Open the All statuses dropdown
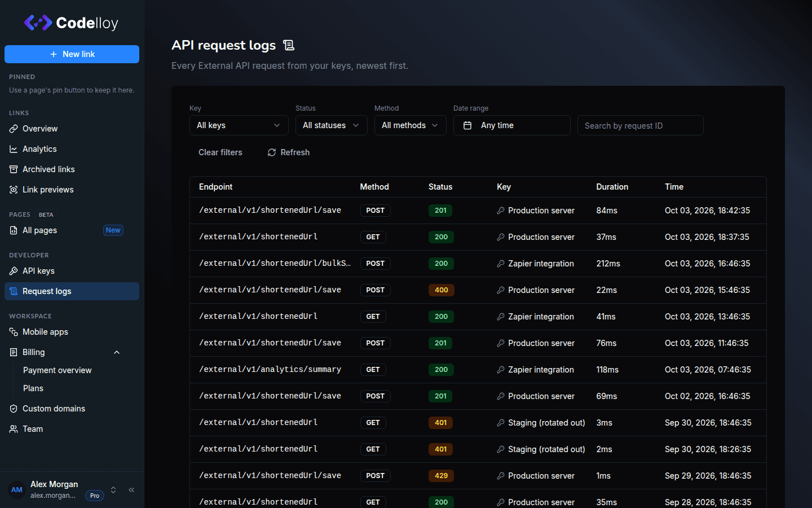 [x=332, y=125]
